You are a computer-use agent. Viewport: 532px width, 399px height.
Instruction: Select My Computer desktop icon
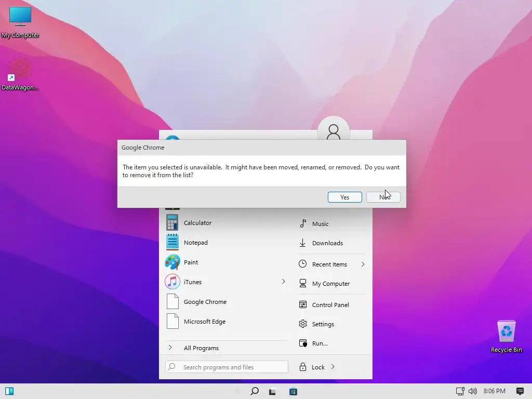[x=20, y=22]
